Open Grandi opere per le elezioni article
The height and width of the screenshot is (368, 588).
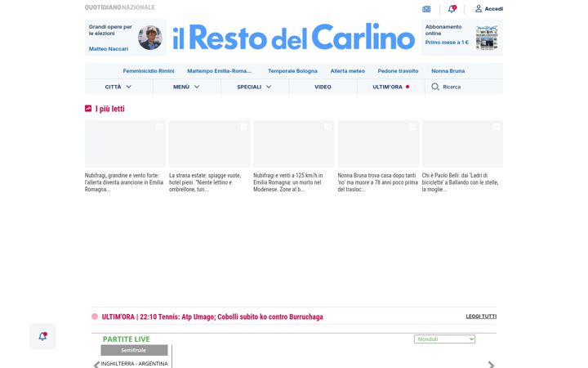coord(110,30)
